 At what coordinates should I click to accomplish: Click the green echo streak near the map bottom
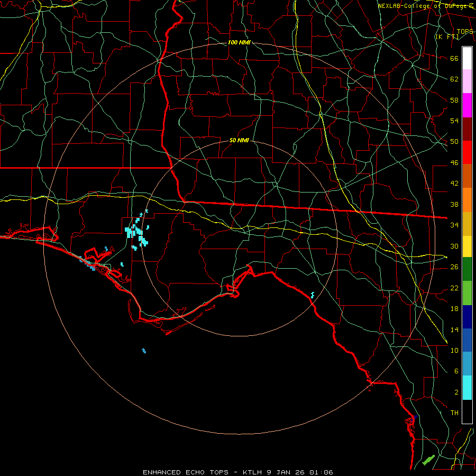click(428, 460)
